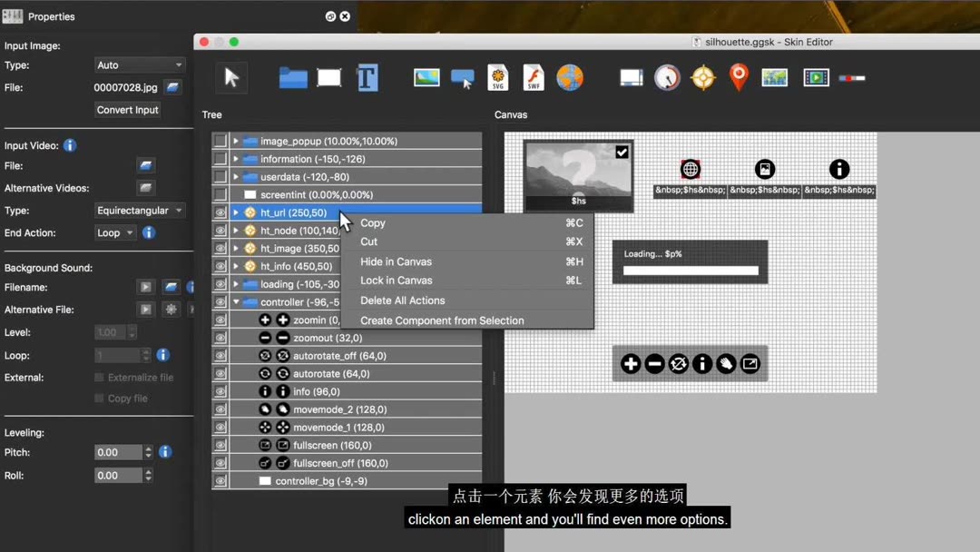This screenshot has width=980, height=552.
Task: Select the SVG element tool in the toolbar
Action: click(x=497, y=77)
